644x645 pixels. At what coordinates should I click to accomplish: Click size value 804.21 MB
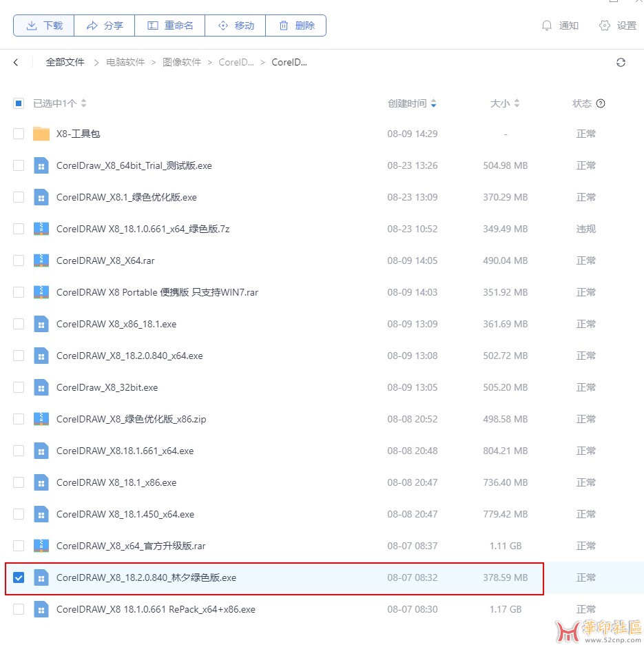pos(505,451)
